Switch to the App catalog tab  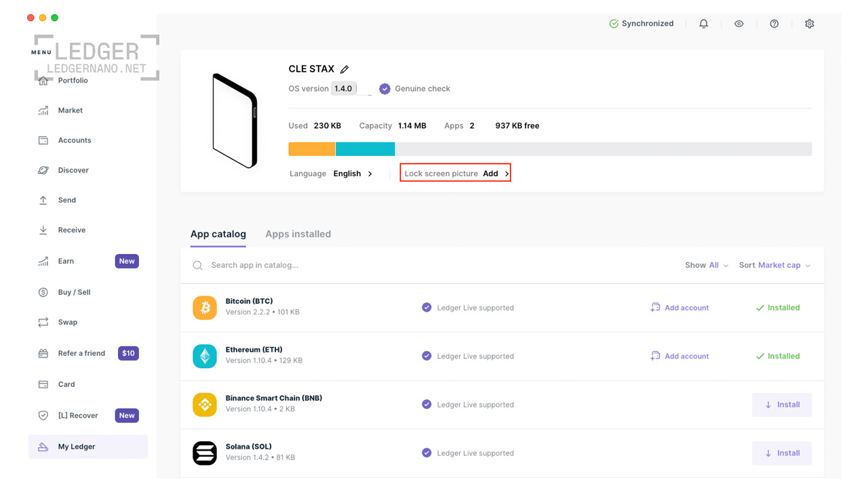[x=218, y=234]
